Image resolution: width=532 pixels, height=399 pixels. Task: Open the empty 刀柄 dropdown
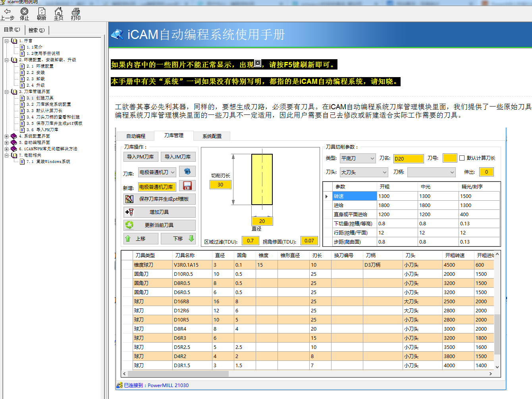[431, 172]
